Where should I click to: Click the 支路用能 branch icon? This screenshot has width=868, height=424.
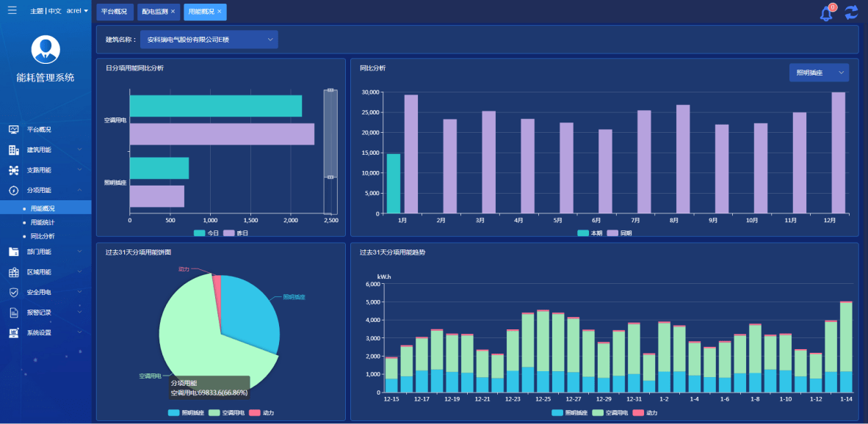(13, 170)
